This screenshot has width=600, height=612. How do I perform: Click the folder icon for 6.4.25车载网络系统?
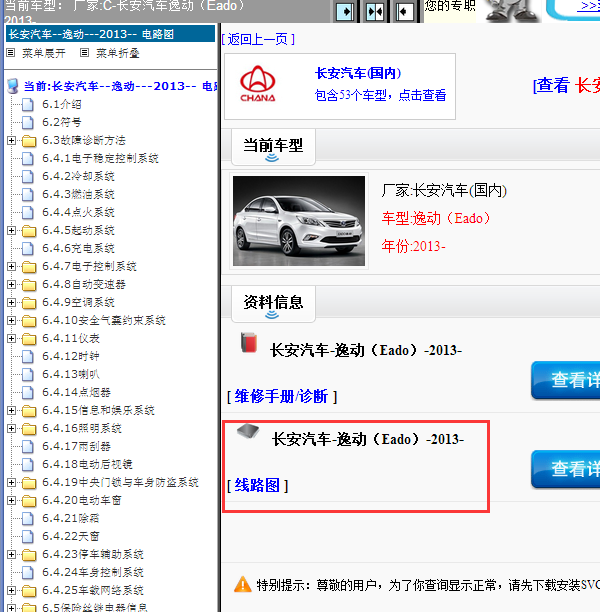29,591
